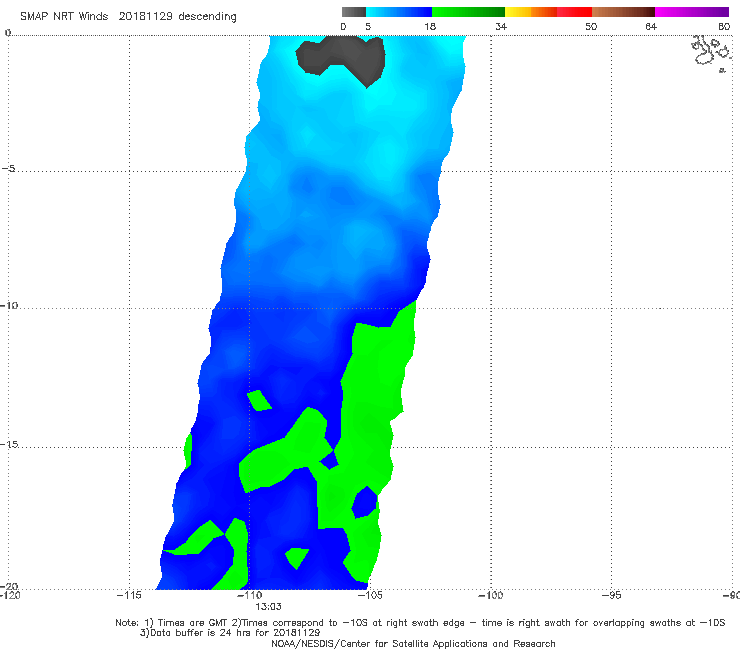The width and height of the screenshot is (740, 650).
Task: Click the color bar label '64'
Action: point(651,26)
